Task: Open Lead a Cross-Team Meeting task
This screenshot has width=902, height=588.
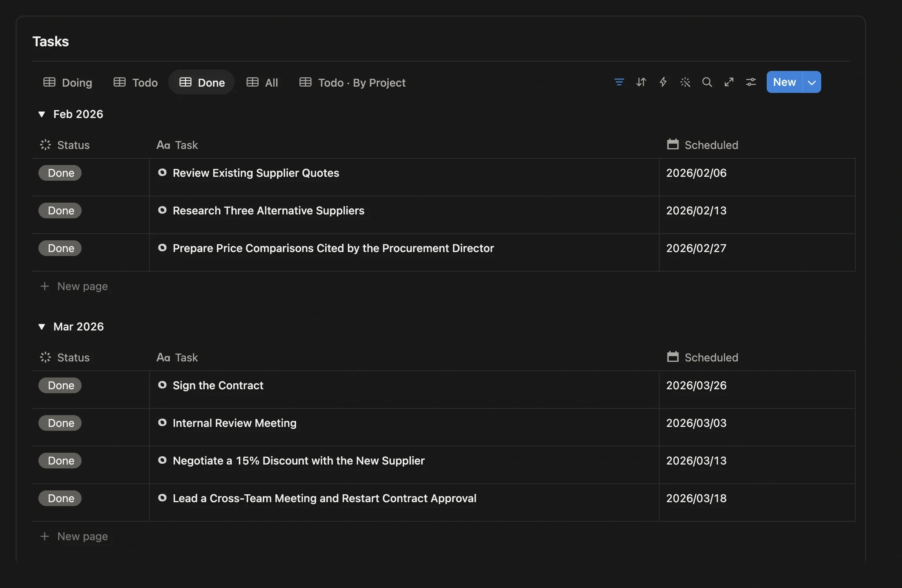Action: [324, 498]
